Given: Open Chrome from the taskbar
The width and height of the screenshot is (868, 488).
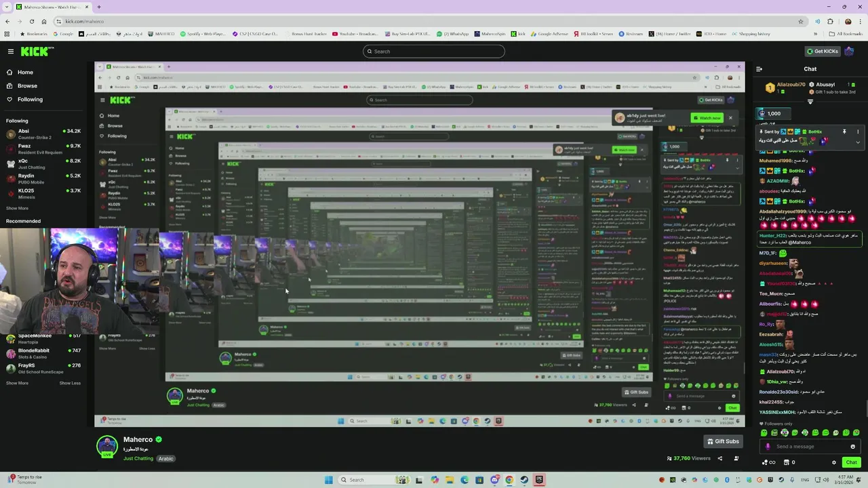Looking at the screenshot, I should (509, 480).
